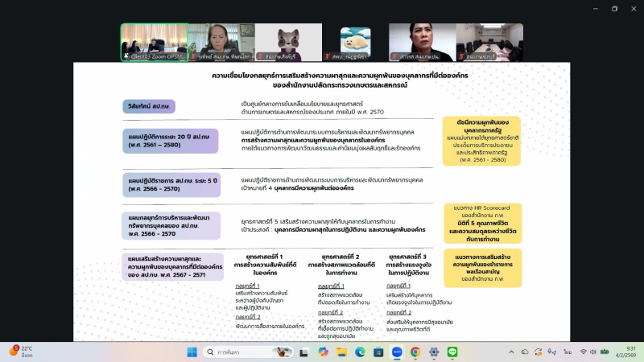Expand hidden system tray icons
The height and width of the screenshot is (362, 644).
pyautogui.click(x=512, y=352)
